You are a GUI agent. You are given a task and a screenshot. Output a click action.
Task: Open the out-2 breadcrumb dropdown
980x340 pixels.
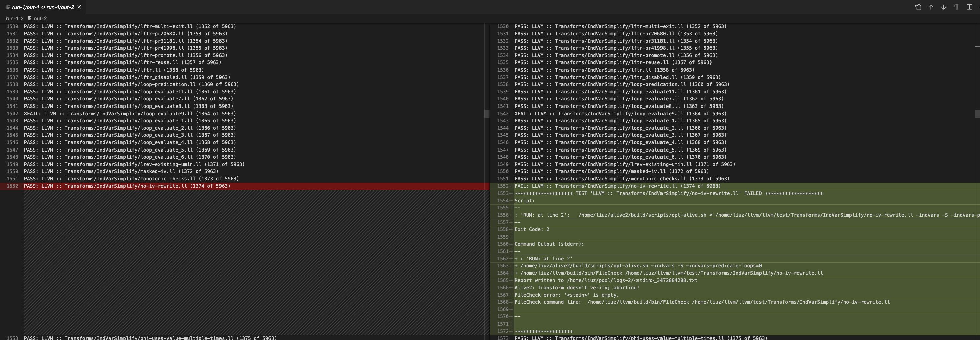coord(40,19)
